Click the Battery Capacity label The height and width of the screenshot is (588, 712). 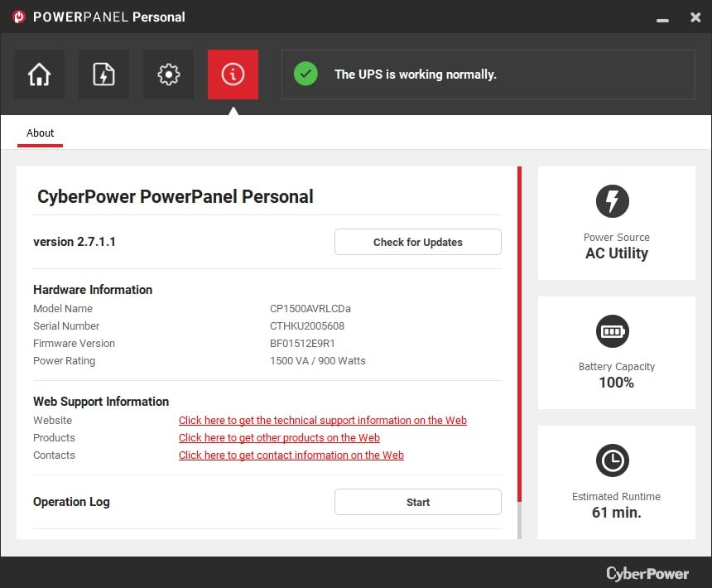tap(616, 367)
